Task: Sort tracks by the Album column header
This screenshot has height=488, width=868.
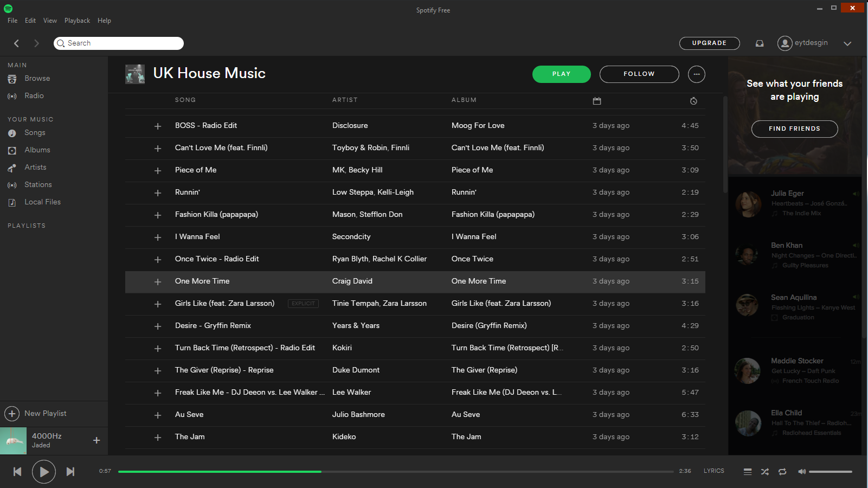Action: [464, 100]
